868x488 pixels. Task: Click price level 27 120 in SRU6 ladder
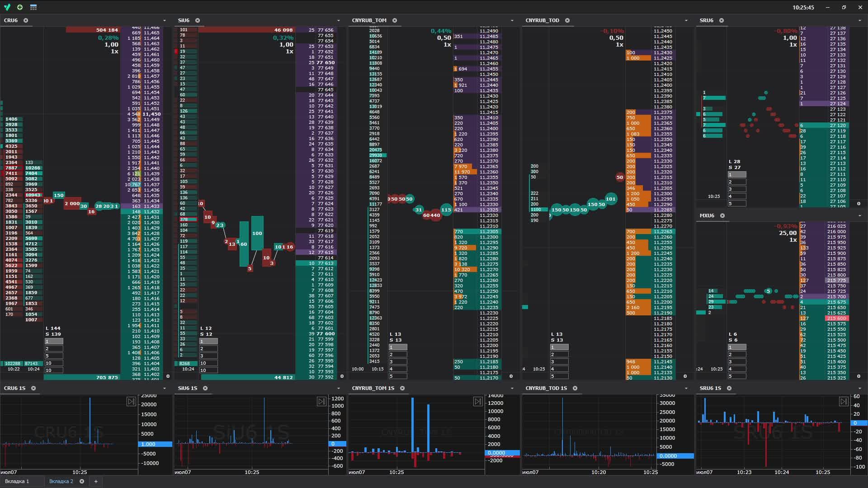(838, 126)
